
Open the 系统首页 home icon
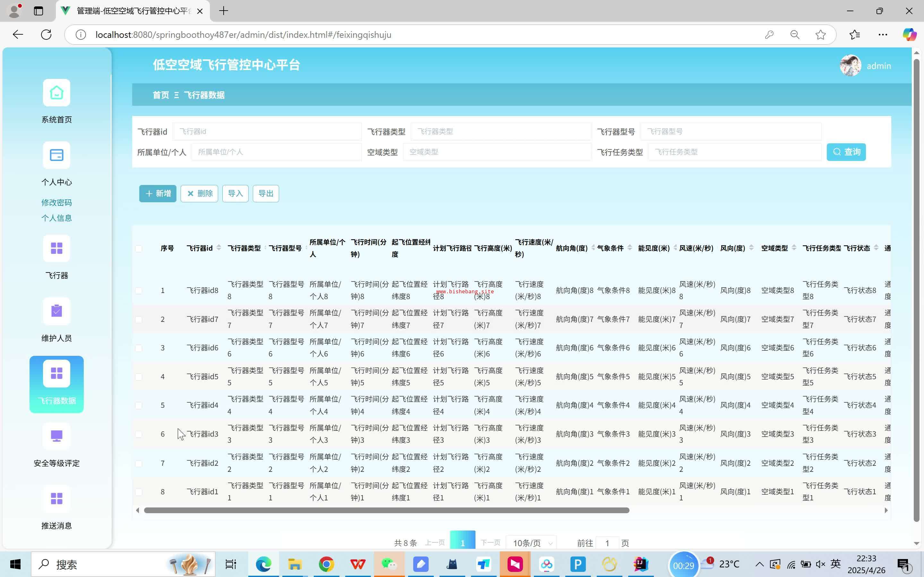[56, 93]
